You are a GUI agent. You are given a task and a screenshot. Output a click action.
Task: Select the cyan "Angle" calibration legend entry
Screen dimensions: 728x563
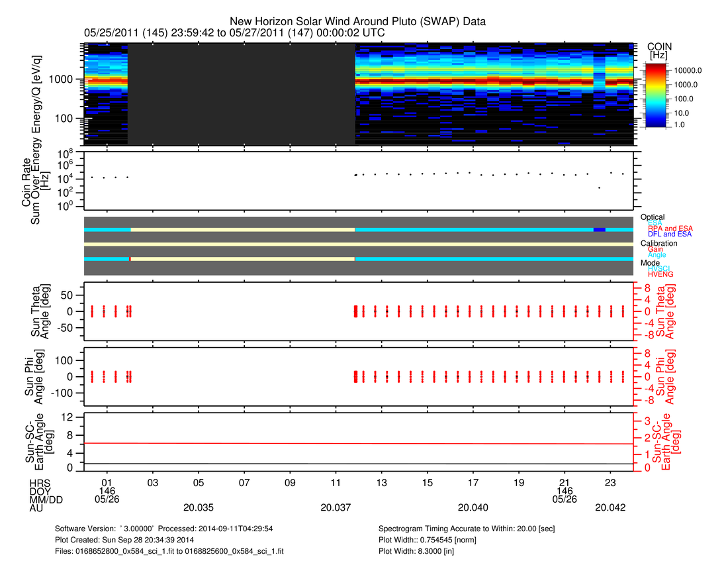click(x=657, y=255)
